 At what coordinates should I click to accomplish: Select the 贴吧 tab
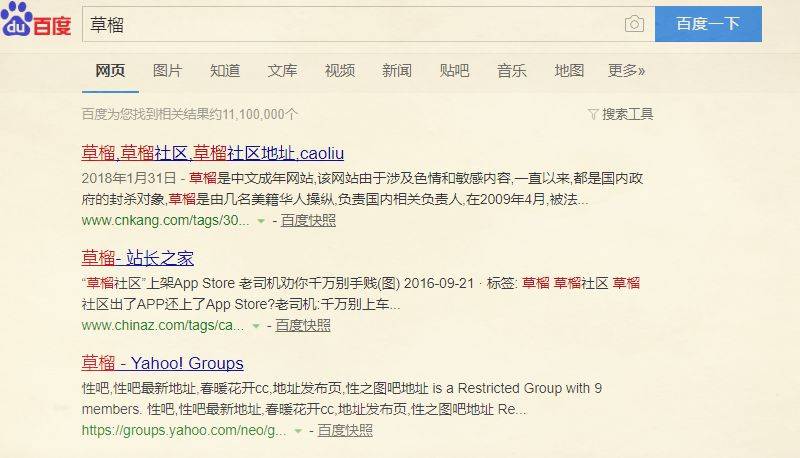pos(455,71)
